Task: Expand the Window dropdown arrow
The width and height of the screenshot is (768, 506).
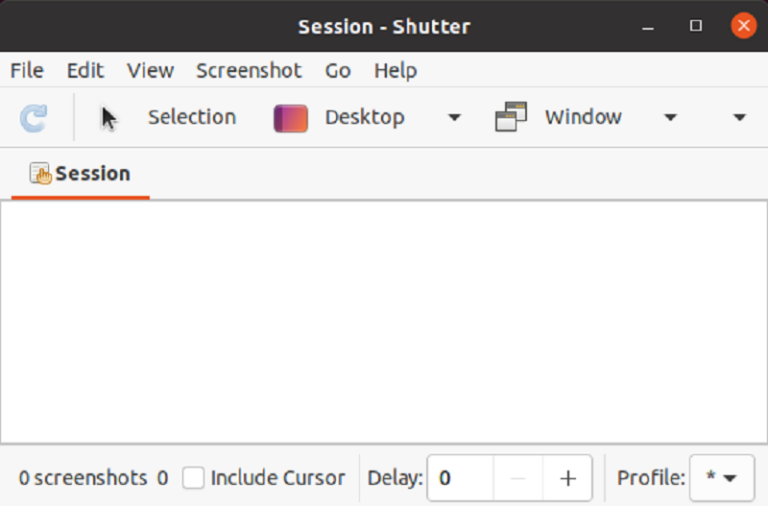Action: pos(670,118)
